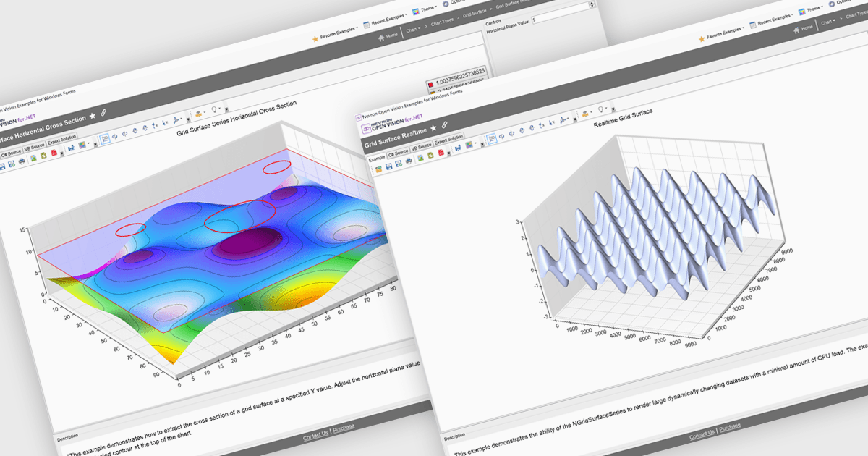Open lighting bulb dropdown in Cross Section window
The width and height of the screenshot is (868, 456).
pyautogui.click(x=216, y=109)
